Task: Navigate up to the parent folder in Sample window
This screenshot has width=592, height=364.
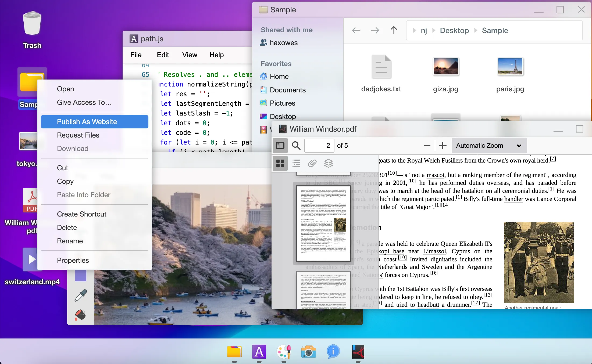Action: click(394, 30)
